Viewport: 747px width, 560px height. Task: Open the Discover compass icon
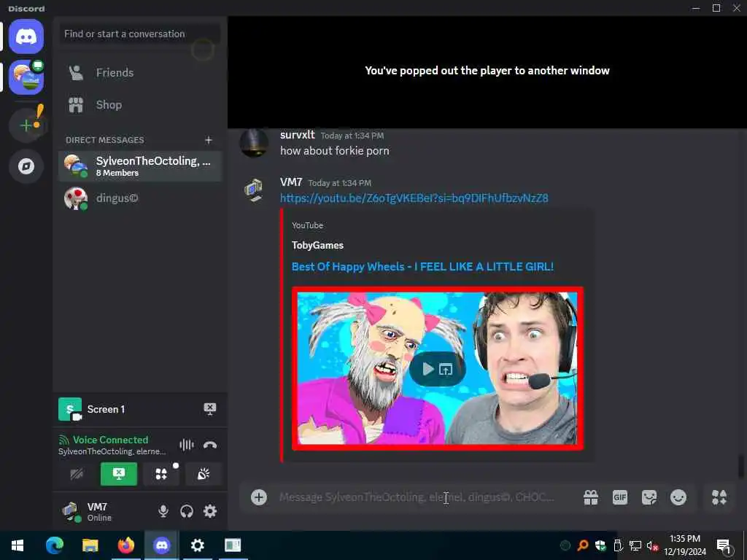click(x=26, y=166)
